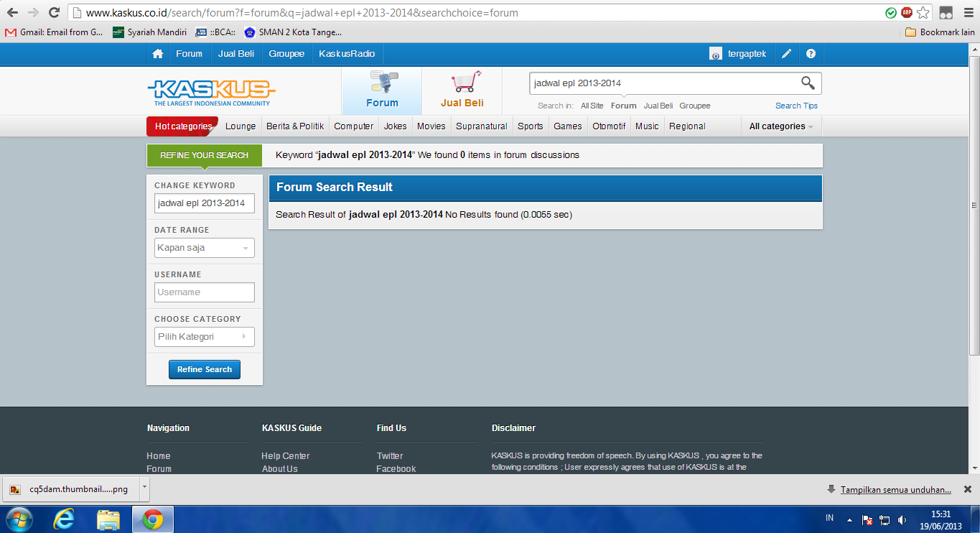Viewport: 980px width, 533px height.
Task: Open the 'Pilih Kategori' category dropdown
Action: tap(205, 337)
